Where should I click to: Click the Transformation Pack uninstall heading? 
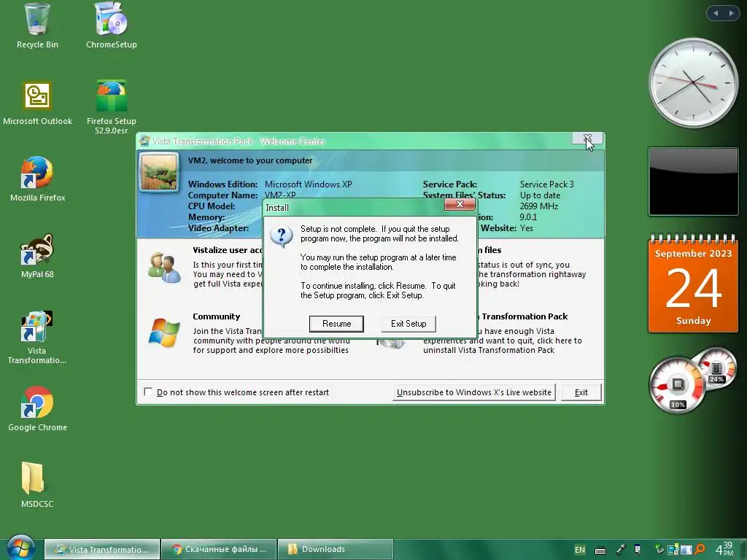pos(525,316)
